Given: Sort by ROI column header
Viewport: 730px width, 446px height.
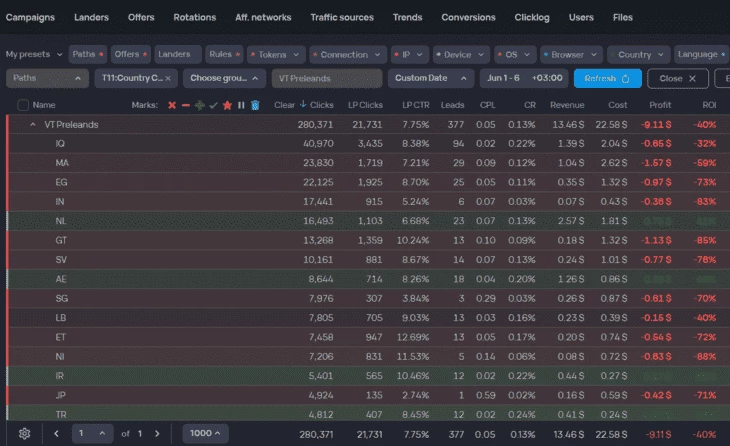Looking at the screenshot, I should tap(709, 105).
